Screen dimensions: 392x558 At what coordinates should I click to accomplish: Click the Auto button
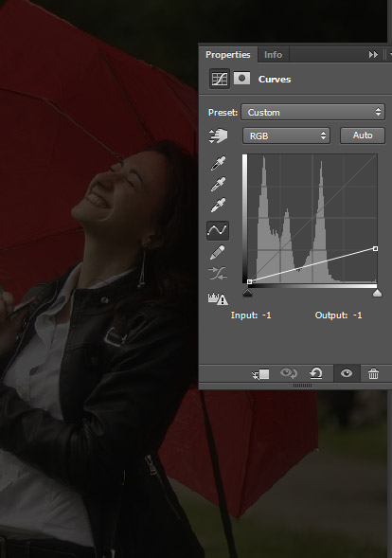[363, 135]
